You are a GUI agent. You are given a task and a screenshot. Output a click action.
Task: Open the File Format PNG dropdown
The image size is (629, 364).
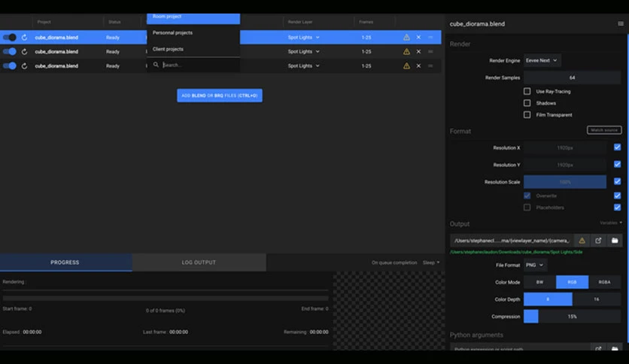point(535,265)
